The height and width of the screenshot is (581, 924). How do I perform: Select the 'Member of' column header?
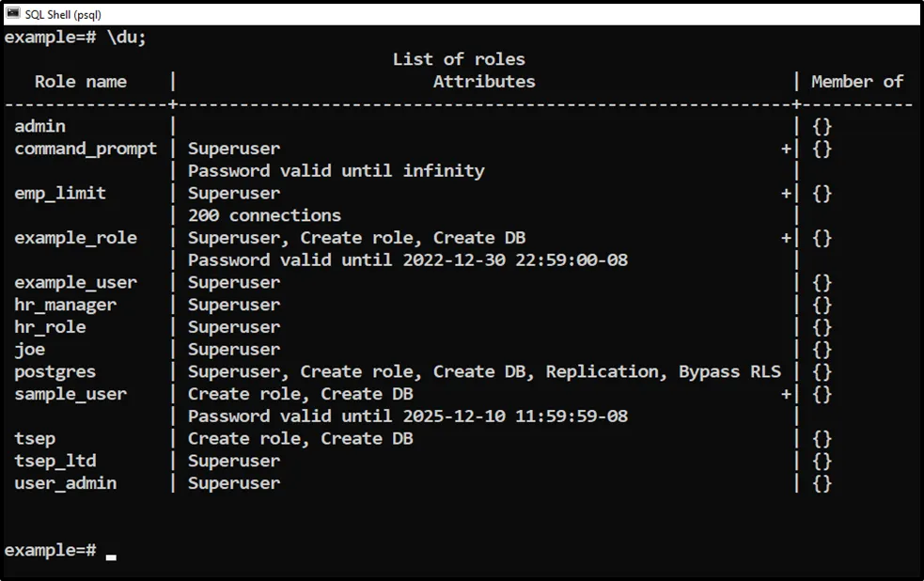[x=857, y=82]
